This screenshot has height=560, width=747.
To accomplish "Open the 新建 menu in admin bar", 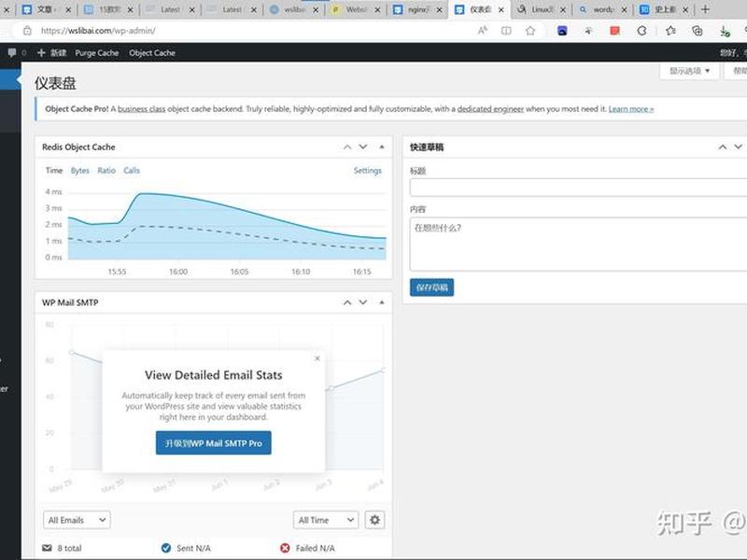I will click(52, 52).
